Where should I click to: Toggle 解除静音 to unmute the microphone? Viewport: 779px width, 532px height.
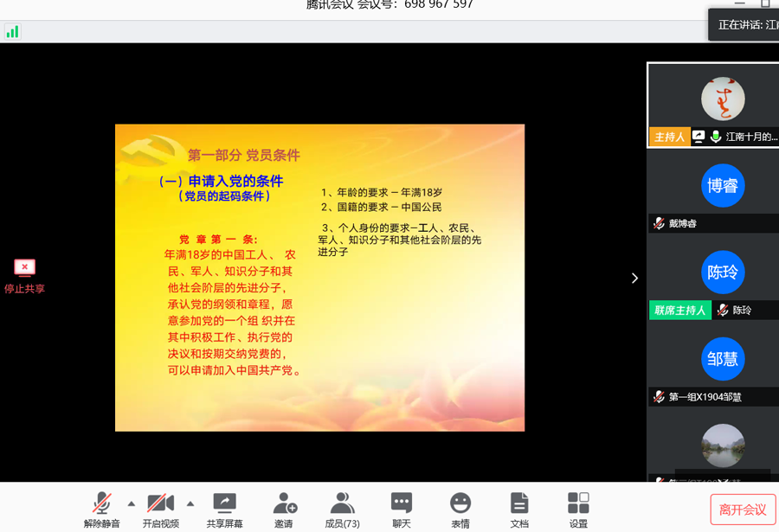pyautogui.click(x=101, y=503)
